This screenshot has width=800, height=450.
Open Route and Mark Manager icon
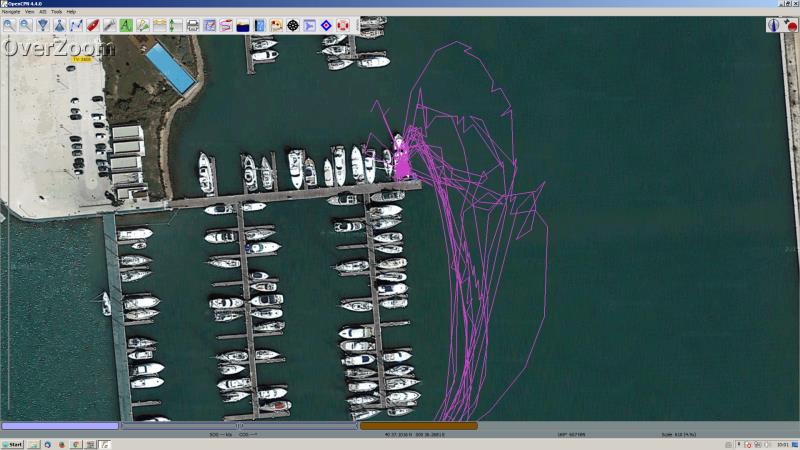[x=209, y=25]
